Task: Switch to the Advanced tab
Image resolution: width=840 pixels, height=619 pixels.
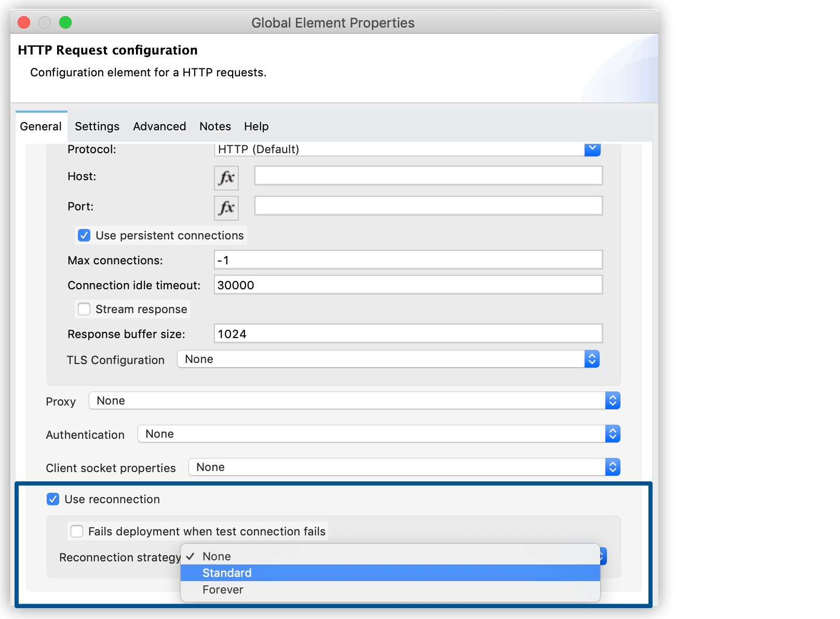Action: click(x=159, y=126)
